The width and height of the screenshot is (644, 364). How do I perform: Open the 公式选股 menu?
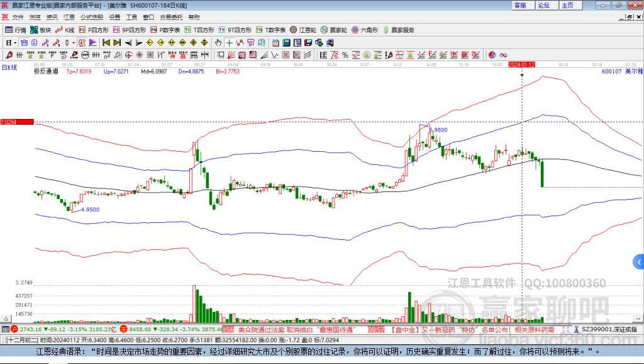coord(92,17)
